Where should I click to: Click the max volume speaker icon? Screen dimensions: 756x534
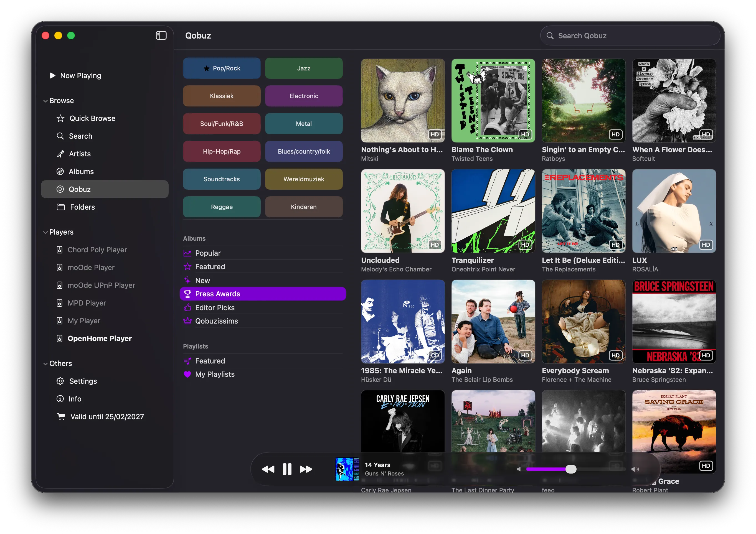pyautogui.click(x=635, y=469)
